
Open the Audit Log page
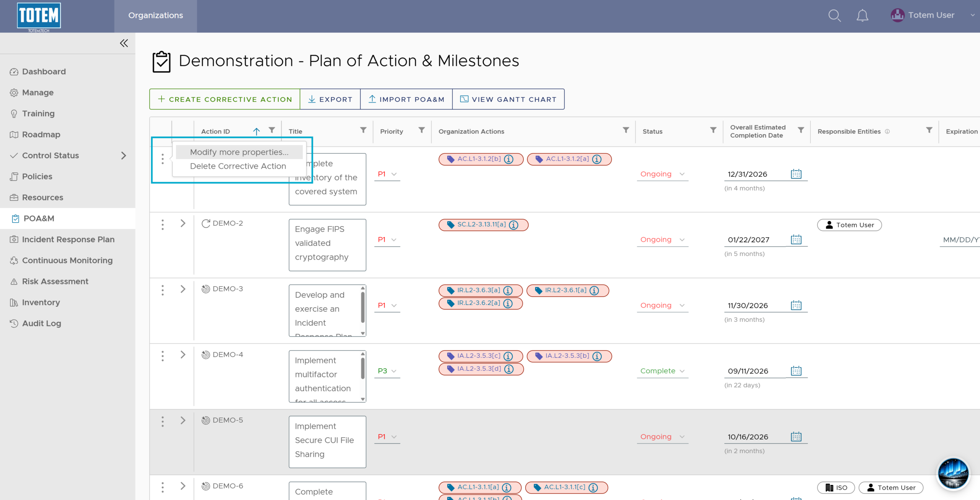pyautogui.click(x=41, y=324)
